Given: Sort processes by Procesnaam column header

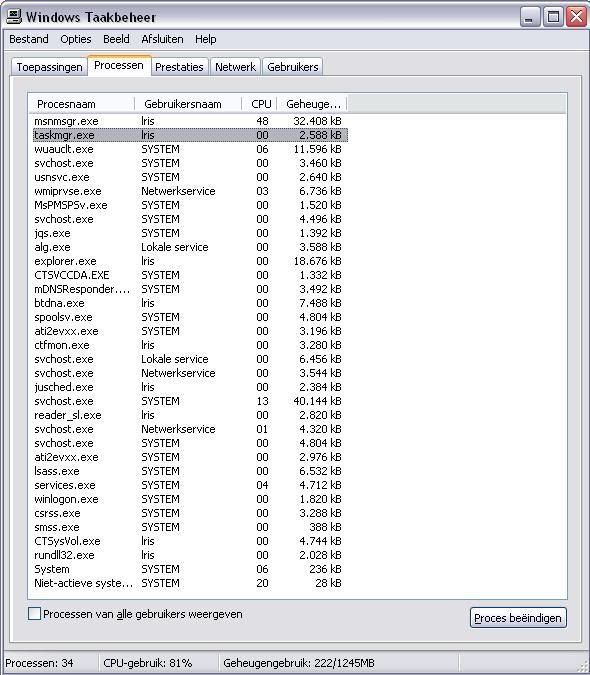Looking at the screenshot, I should [x=82, y=104].
